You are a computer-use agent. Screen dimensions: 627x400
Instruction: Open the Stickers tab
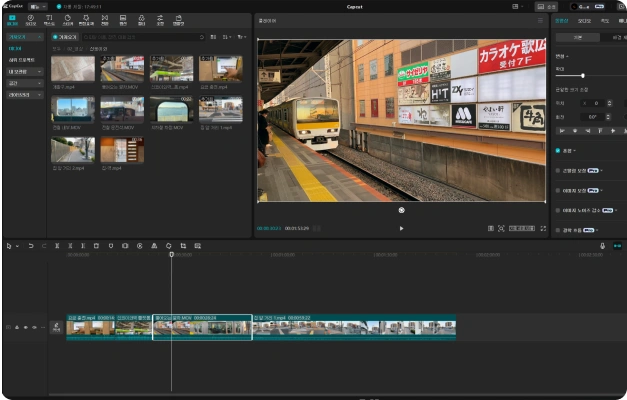[x=68, y=20]
